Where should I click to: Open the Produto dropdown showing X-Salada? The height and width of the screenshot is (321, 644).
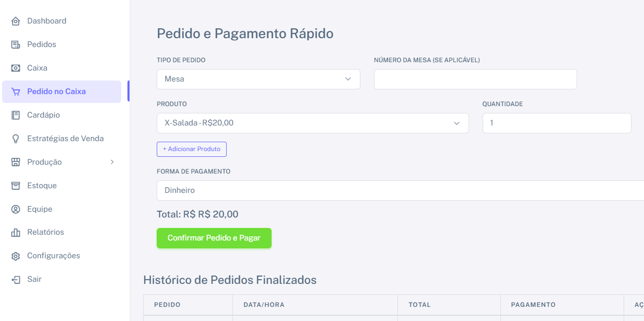click(x=312, y=123)
